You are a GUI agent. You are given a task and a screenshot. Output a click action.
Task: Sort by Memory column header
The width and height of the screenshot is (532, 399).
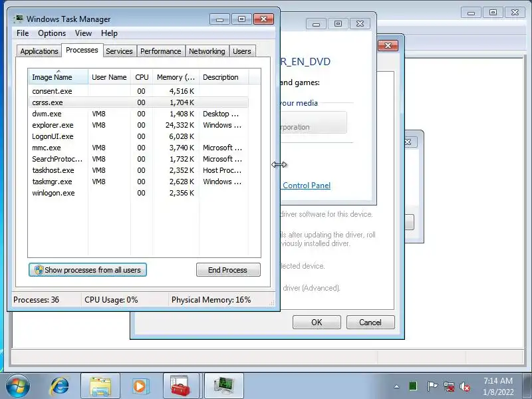(176, 77)
